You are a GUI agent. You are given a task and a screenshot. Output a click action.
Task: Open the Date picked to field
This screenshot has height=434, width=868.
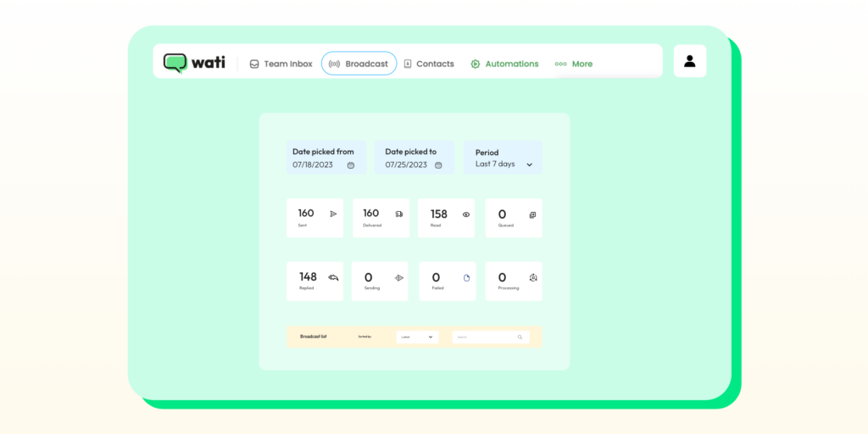[x=414, y=158]
